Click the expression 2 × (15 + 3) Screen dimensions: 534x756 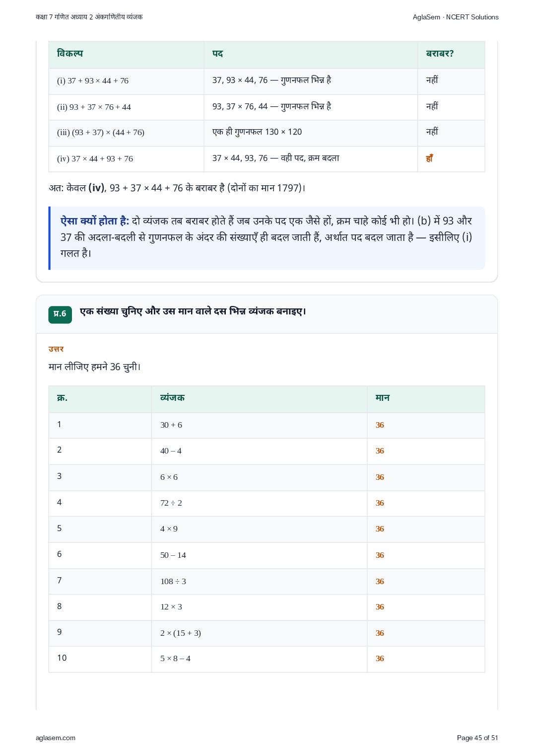pos(181,633)
